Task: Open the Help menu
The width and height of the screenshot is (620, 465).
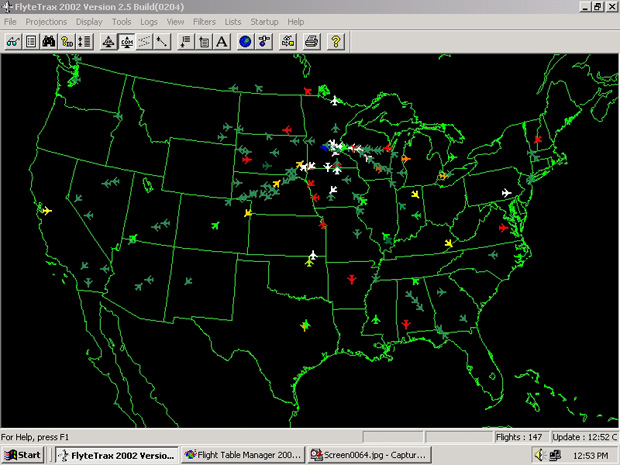Action: [296, 22]
